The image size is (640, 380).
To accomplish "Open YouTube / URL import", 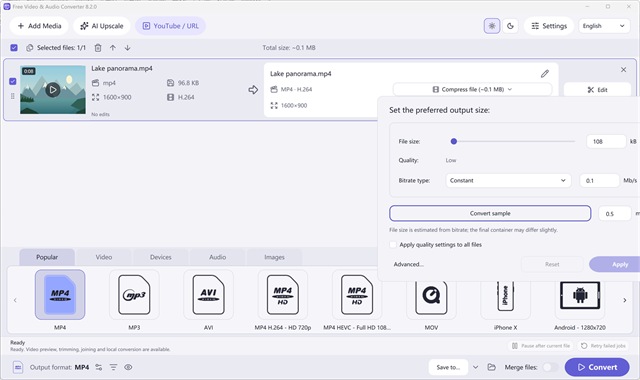I will (x=170, y=26).
